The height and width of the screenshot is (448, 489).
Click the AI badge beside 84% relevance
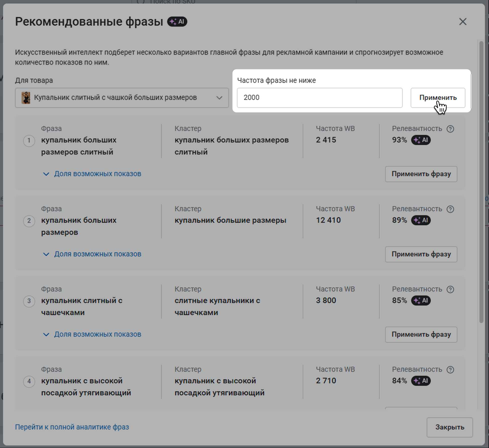pyautogui.click(x=421, y=381)
